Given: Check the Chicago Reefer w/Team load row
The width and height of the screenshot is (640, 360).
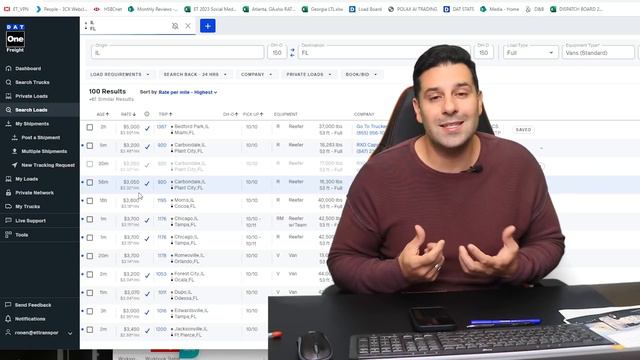Looking at the screenshot, I should pyautogui.click(x=90, y=219).
